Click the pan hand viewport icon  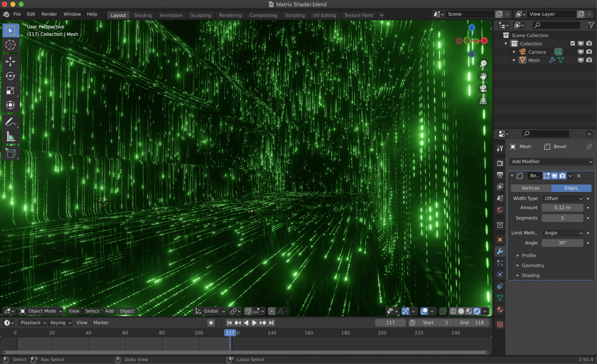(x=483, y=76)
